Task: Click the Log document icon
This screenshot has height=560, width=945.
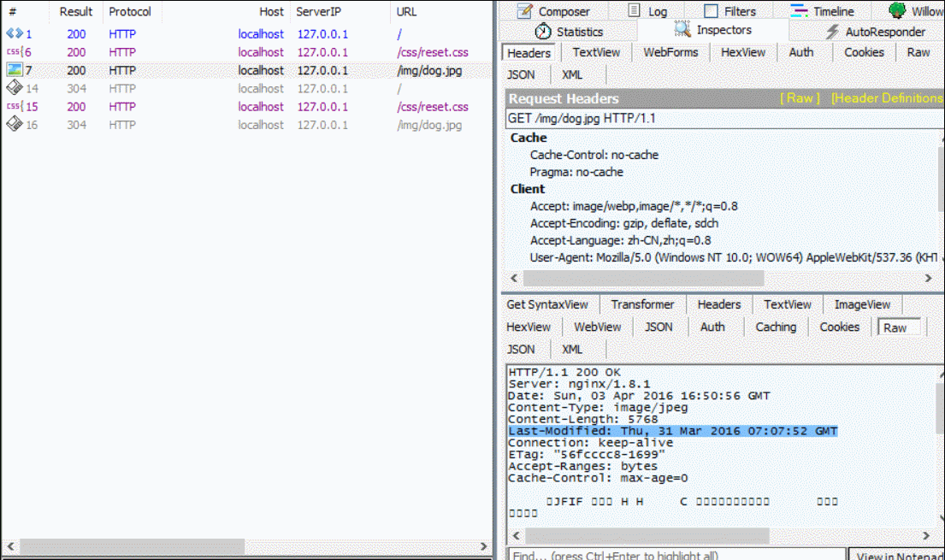Action: point(634,11)
